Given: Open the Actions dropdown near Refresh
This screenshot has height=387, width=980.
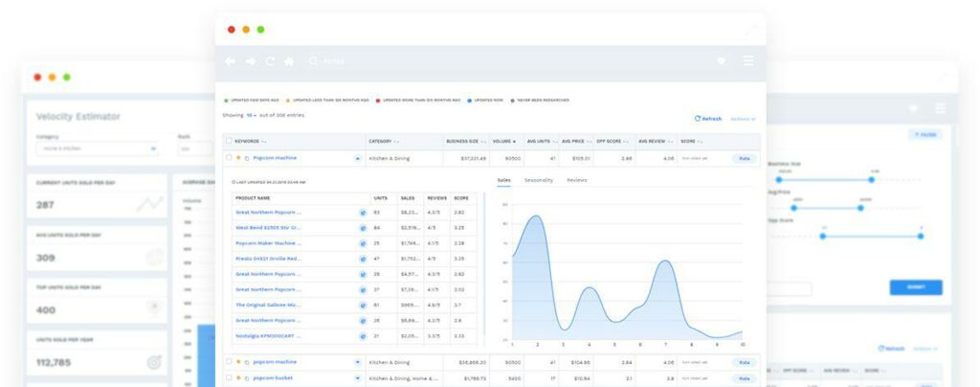Looking at the screenshot, I should 743,119.
